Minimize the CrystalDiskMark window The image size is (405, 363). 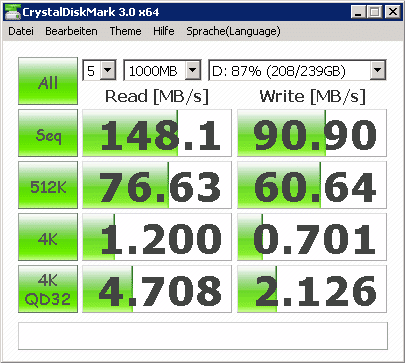pyautogui.click(x=359, y=12)
